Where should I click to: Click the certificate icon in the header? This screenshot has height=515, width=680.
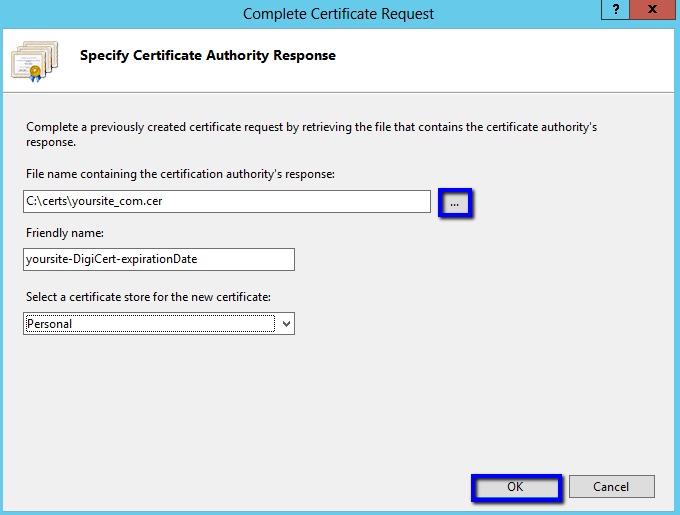click(32, 59)
